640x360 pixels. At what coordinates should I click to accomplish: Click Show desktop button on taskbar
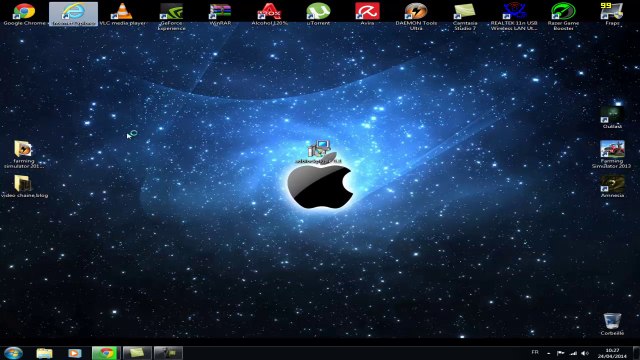(x=636, y=353)
